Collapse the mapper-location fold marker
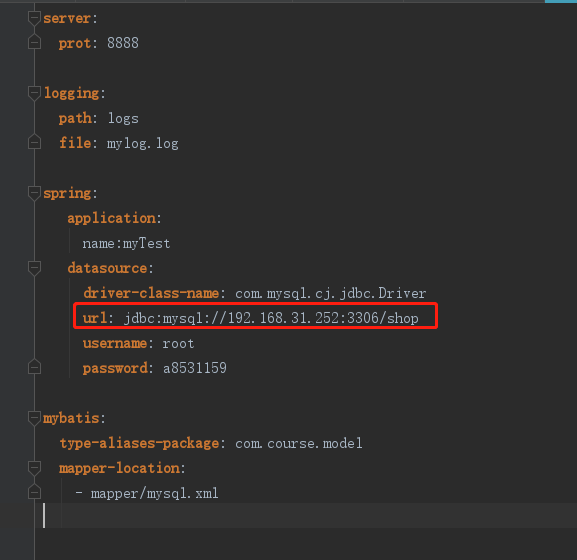 click(34, 468)
